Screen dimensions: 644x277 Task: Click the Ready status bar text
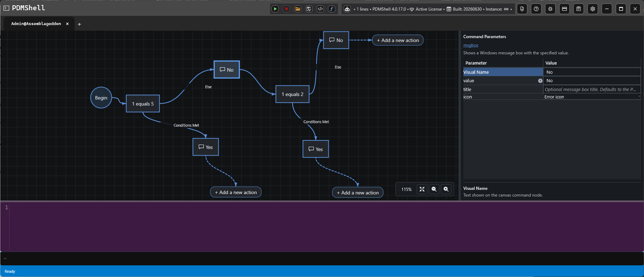pos(10,271)
